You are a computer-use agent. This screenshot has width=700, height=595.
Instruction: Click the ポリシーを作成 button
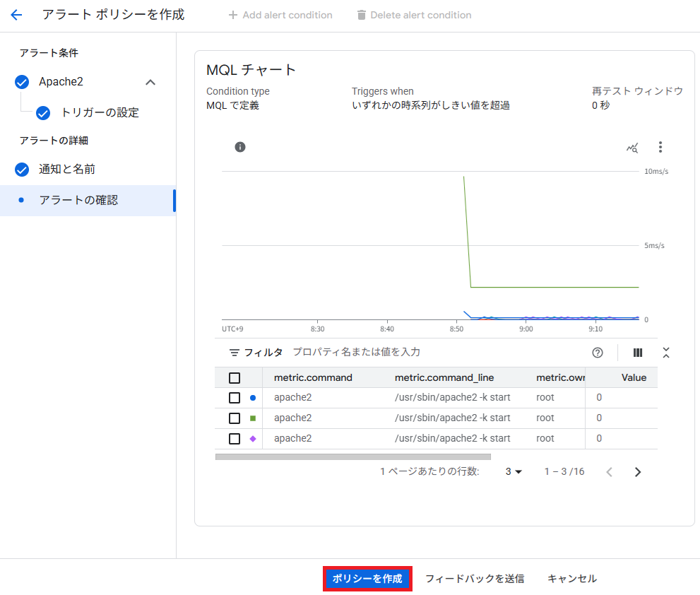[367, 579]
